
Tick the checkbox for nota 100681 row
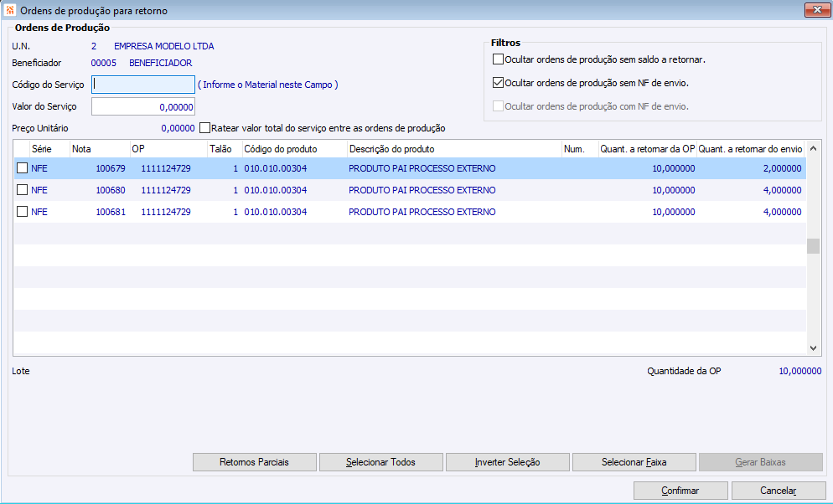click(22, 212)
